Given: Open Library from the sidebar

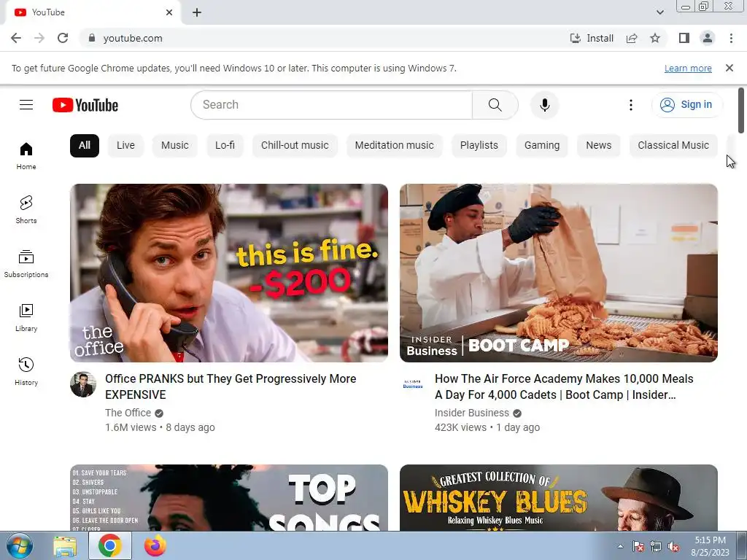Looking at the screenshot, I should point(26,318).
